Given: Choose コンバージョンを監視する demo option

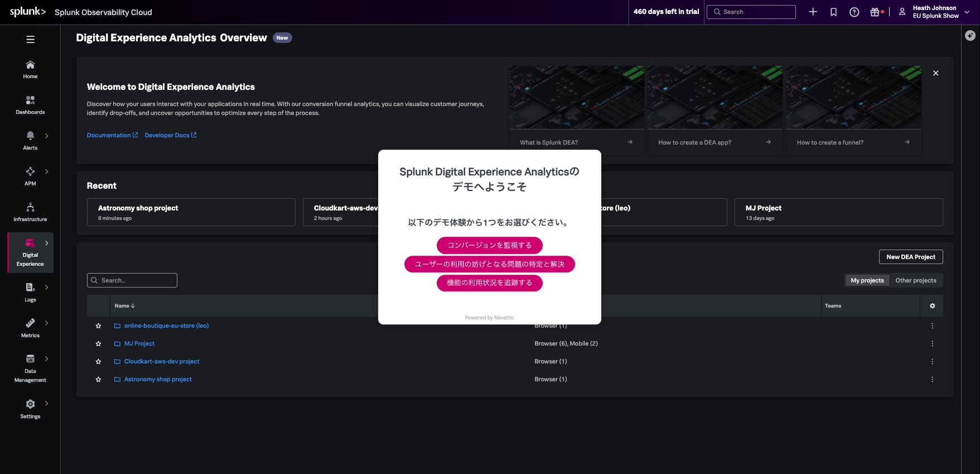Looking at the screenshot, I should pyautogui.click(x=490, y=245).
